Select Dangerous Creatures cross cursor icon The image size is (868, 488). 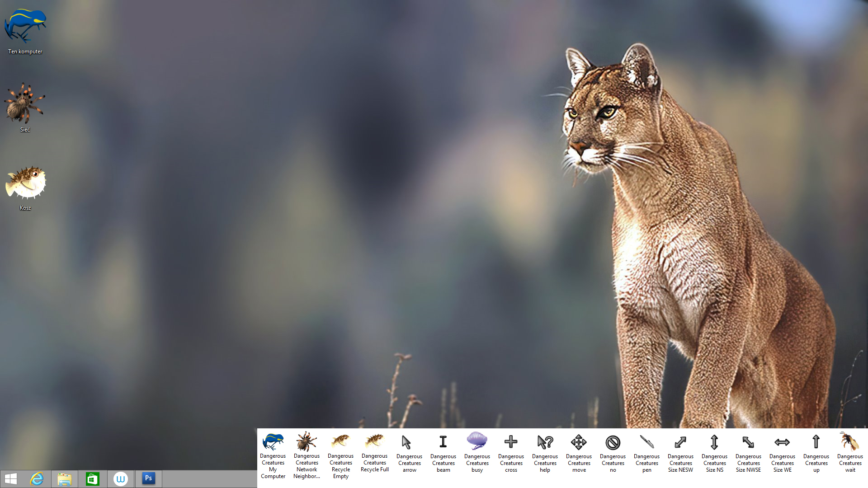tap(511, 442)
